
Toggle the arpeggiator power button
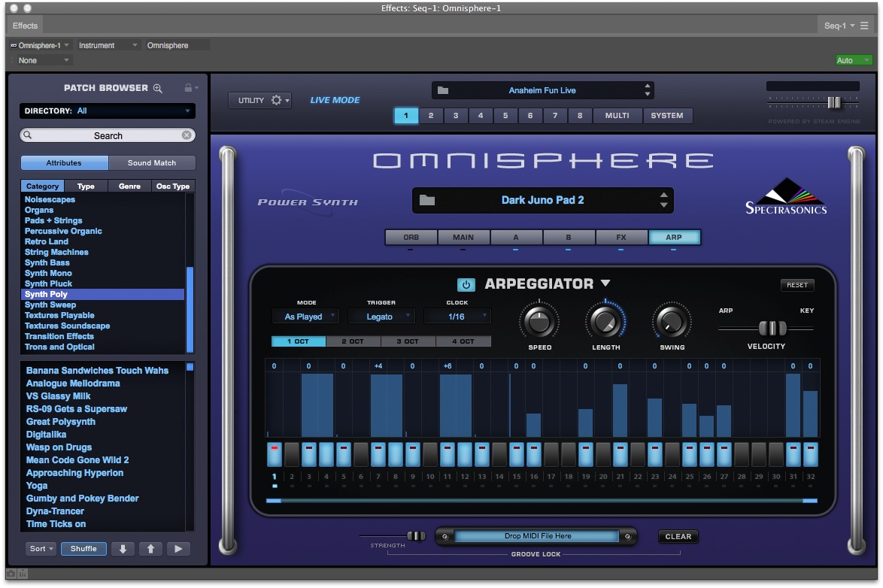[466, 285]
